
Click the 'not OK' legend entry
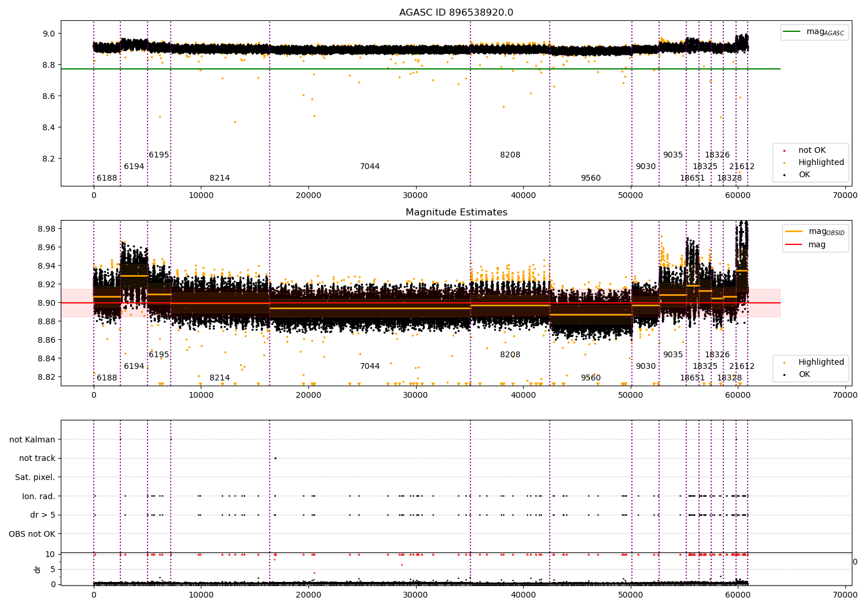[811, 150]
